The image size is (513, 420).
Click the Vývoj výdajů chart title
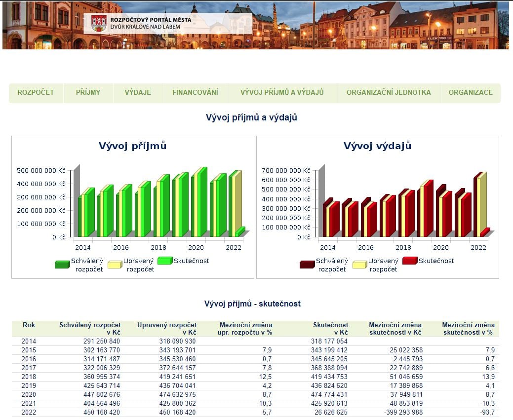click(x=377, y=146)
